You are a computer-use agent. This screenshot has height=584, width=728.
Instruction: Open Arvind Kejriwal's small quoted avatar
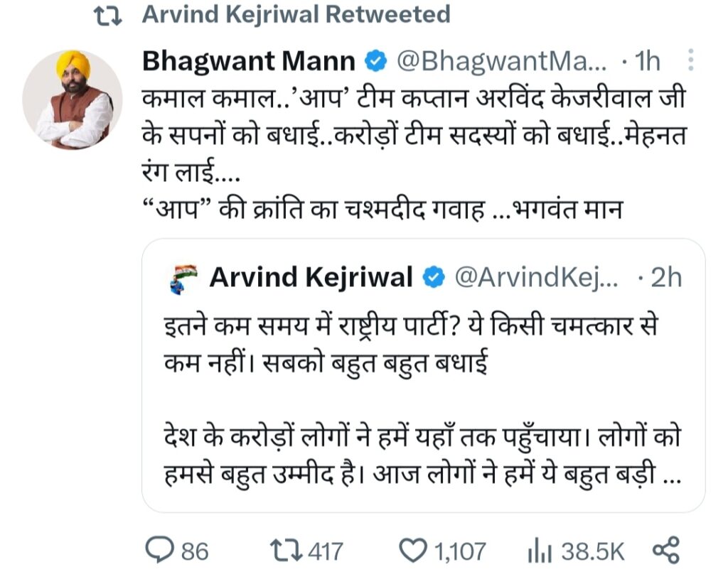tap(182, 278)
